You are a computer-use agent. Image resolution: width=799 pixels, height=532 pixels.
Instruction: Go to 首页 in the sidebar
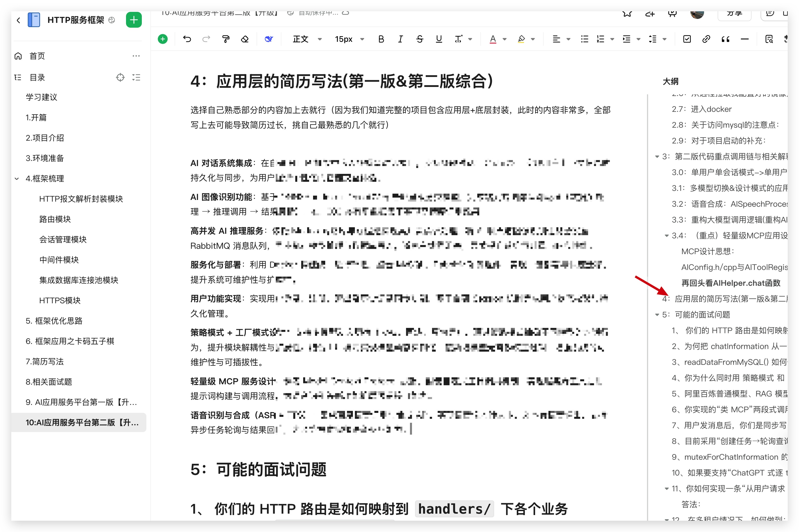pyautogui.click(x=37, y=56)
